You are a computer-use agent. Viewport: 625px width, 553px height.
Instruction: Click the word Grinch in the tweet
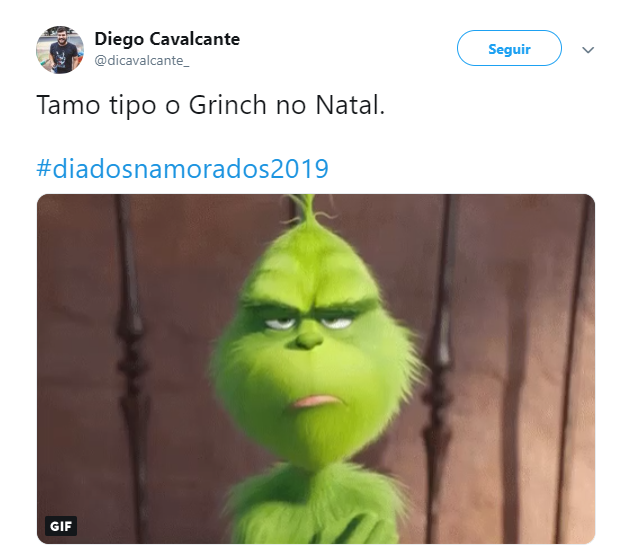click(227, 105)
